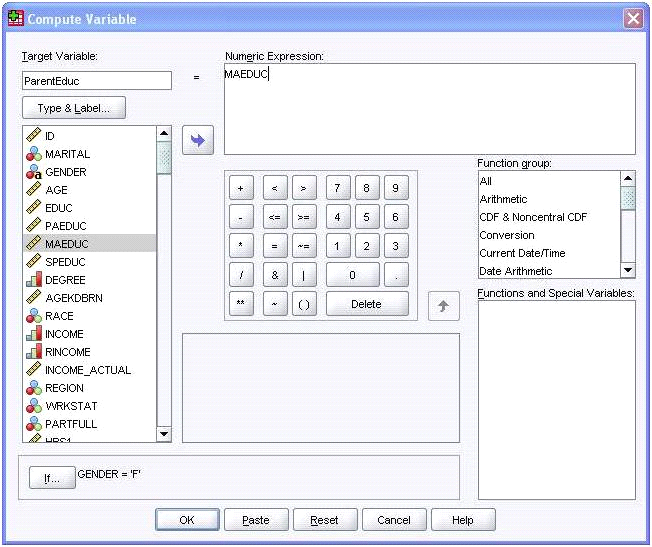The height and width of the screenshot is (547, 652).
Task: Click variable list scroll-up arrow
Action: [x=164, y=134]
